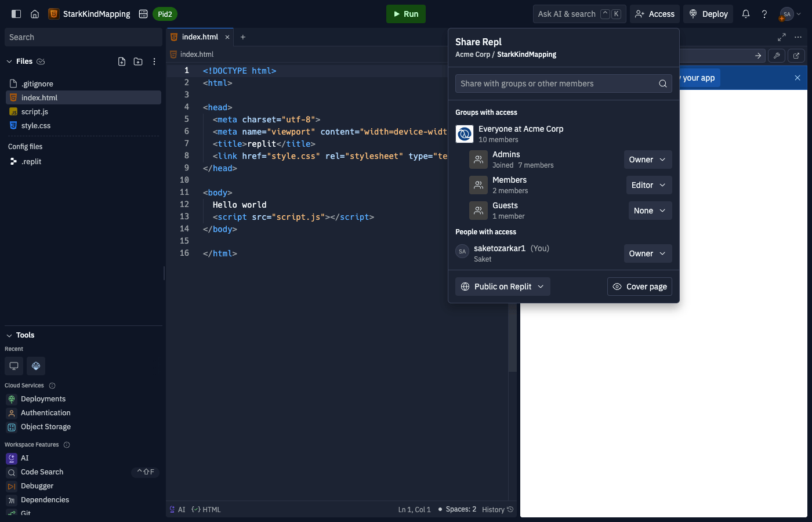Click the Ln 1, Col 1 cursor position
This screenshot has width=812, height=522.
point(414,509)
